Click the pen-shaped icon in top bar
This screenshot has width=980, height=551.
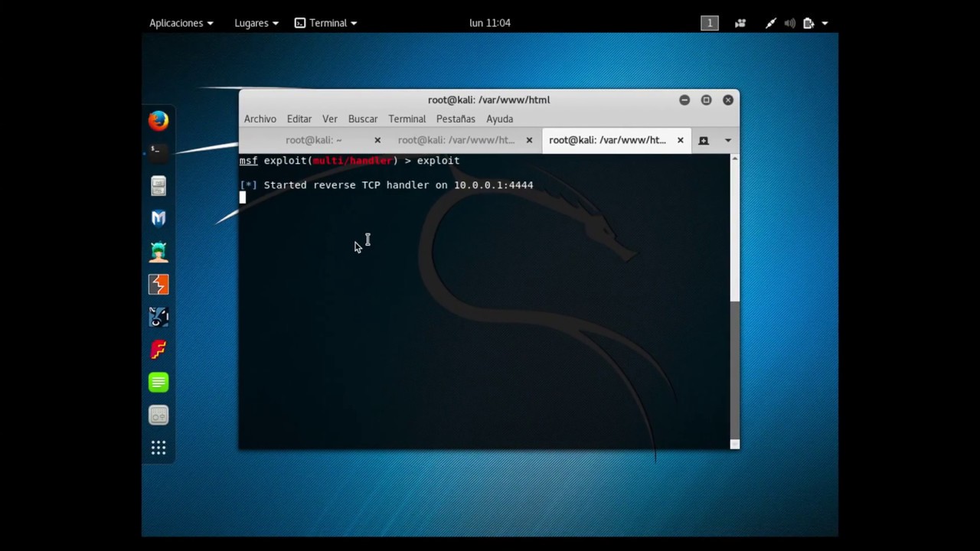(x=770, y=23)
